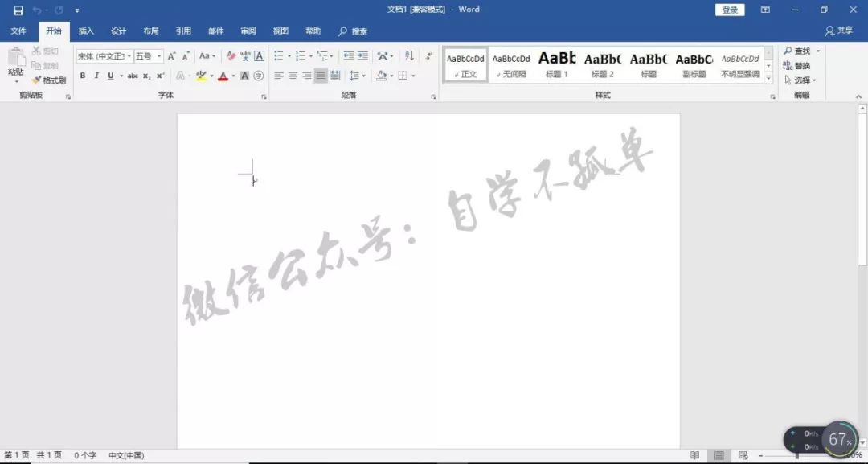Click the word count 0 个字 in status bar
Image resolution: width=868 pixels, height=464 pixels.
coord(85,455)
